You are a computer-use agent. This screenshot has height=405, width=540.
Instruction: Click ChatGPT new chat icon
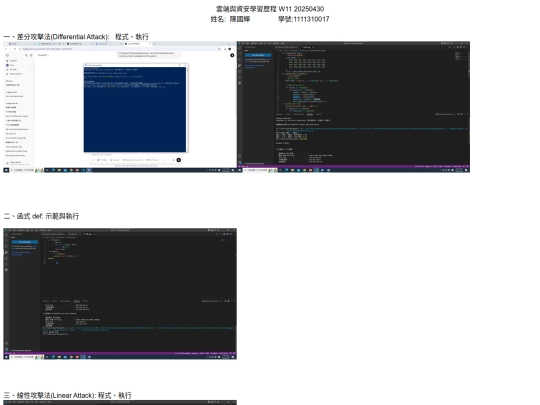pyautogui.click(x=31, y=55)
